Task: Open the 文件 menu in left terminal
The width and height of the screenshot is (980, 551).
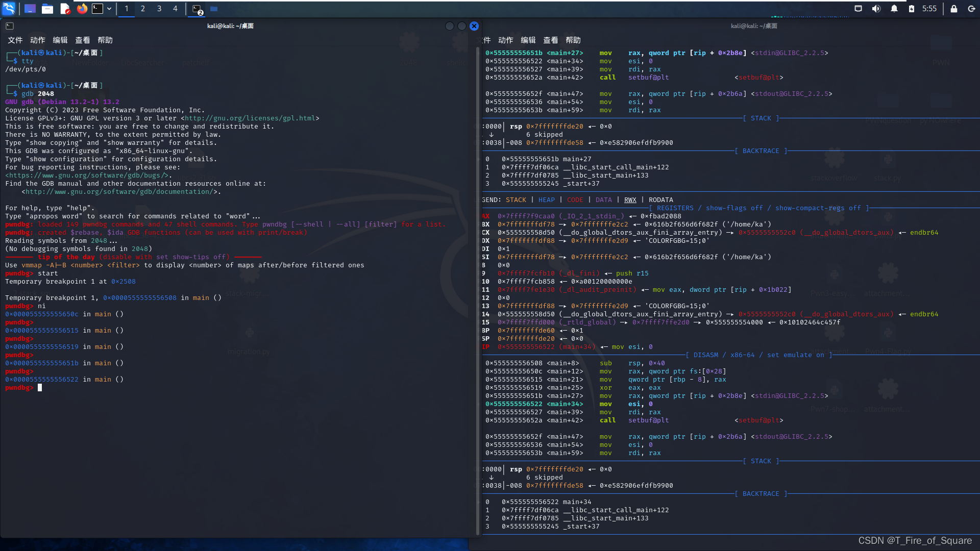Action: pos(15,40)
